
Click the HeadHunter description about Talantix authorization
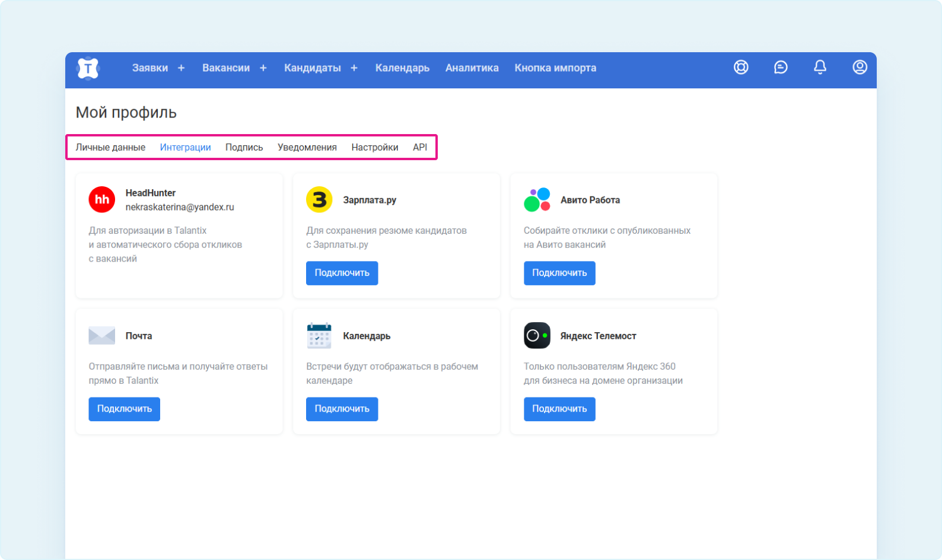(x=166, y=244)
